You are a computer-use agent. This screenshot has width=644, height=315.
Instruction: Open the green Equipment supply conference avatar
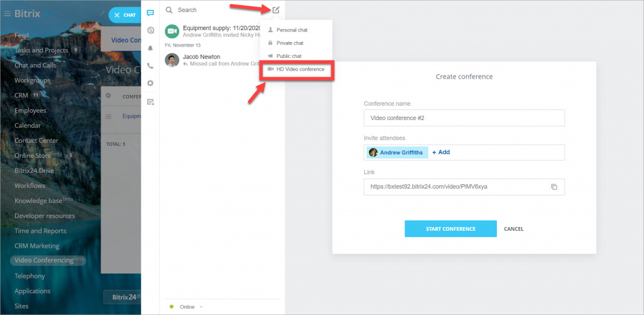(x=172, y=31)
